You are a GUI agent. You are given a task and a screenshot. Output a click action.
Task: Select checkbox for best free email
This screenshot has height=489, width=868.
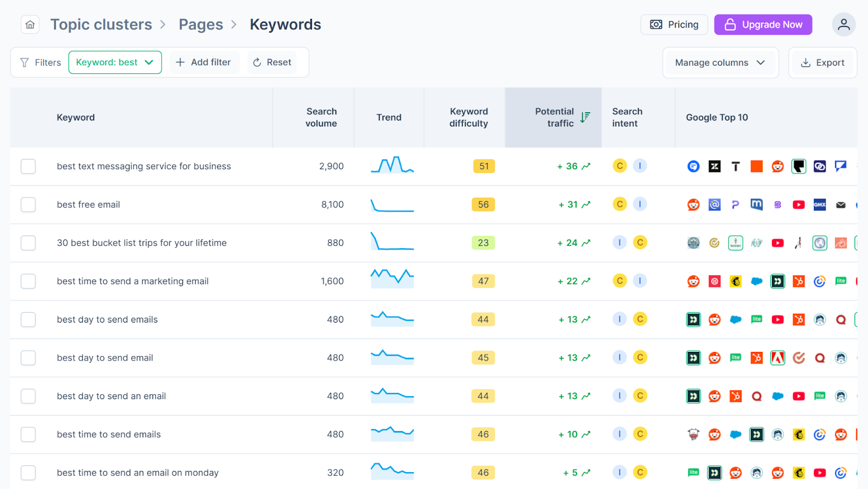tap(28, 205)
